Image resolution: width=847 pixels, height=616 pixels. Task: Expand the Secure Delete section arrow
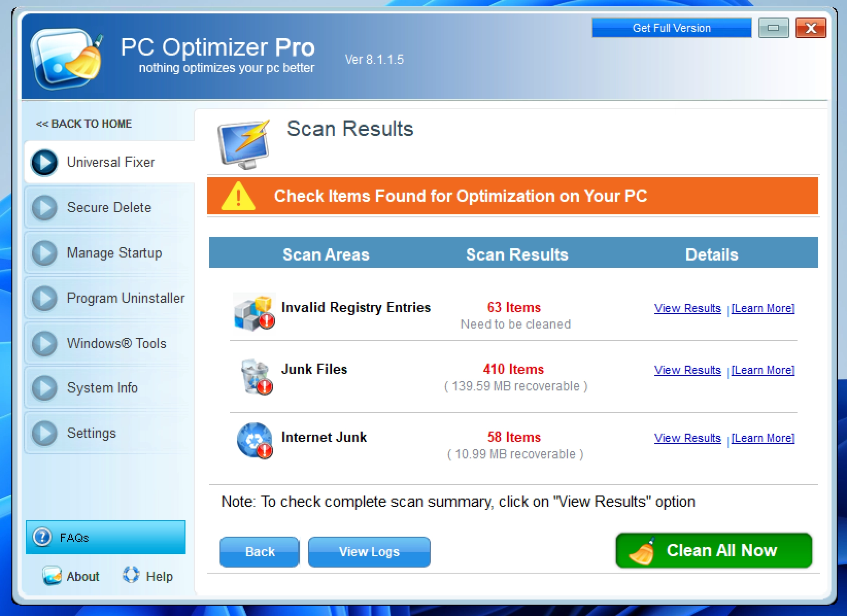(44, 208)
